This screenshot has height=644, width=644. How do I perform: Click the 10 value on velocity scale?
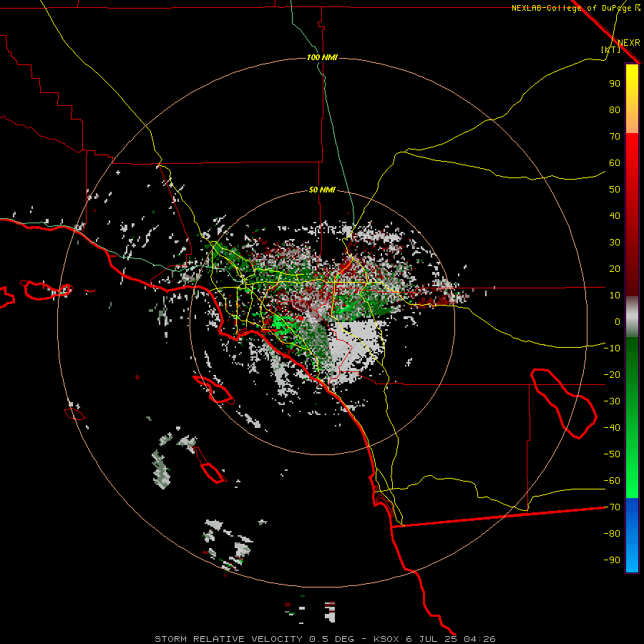click(x=615, y=296)
